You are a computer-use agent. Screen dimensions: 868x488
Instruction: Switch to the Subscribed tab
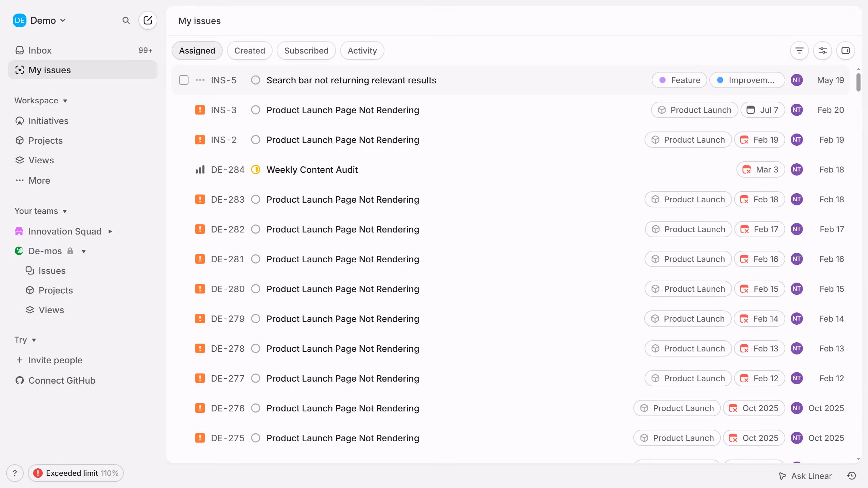pos(306,50)
